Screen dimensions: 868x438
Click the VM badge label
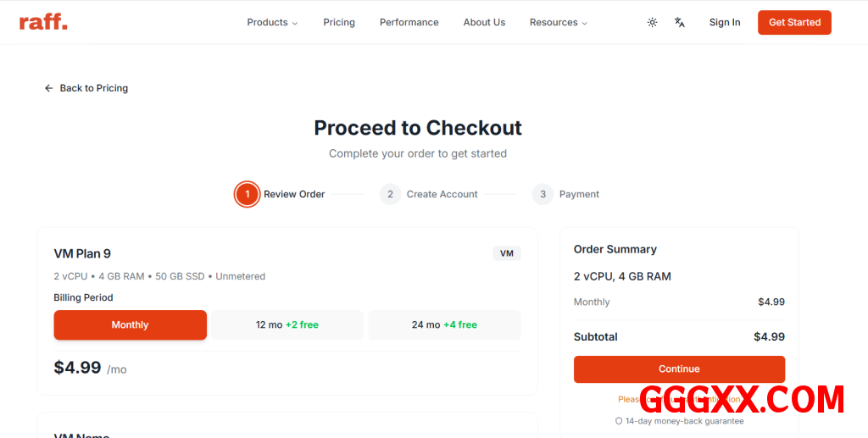[507, 253]
